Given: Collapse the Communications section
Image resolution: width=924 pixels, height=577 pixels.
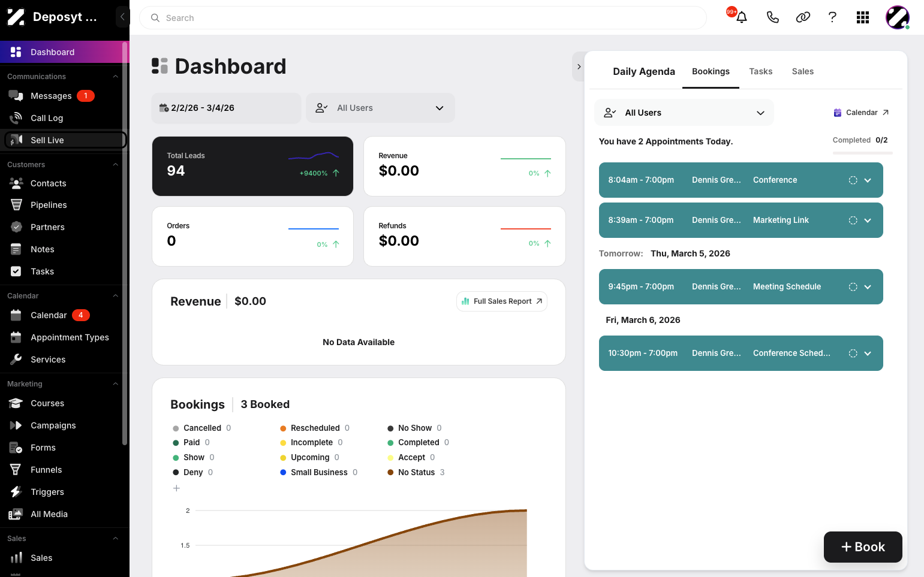Looking at the screenshot, I should 115,77.
